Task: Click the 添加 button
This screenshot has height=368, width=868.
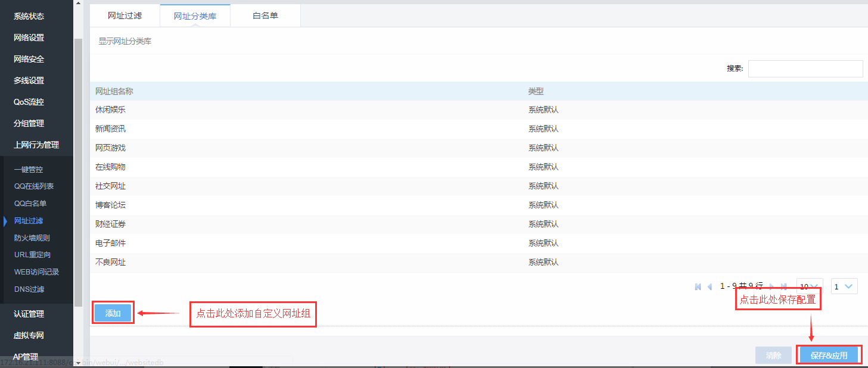Action: point(113,313)
